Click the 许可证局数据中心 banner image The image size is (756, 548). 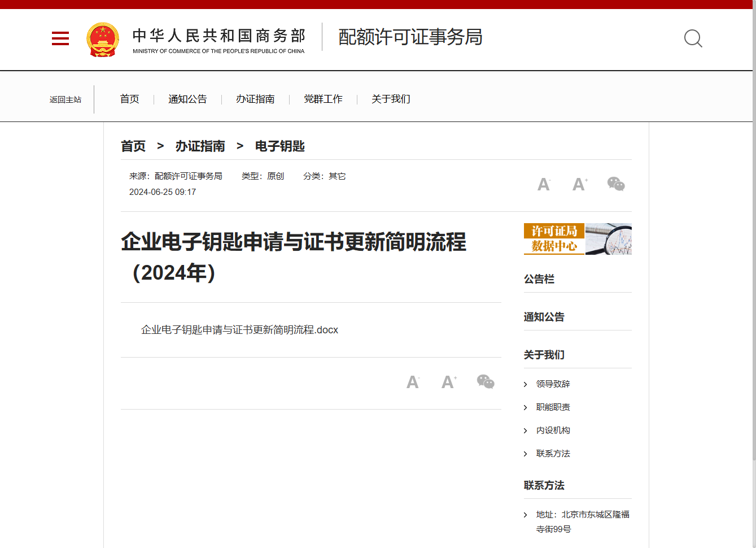pos(577,239)
